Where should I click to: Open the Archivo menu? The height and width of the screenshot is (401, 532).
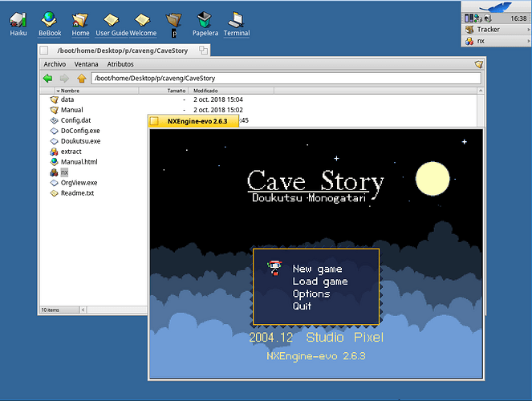(x=55, y=64)
